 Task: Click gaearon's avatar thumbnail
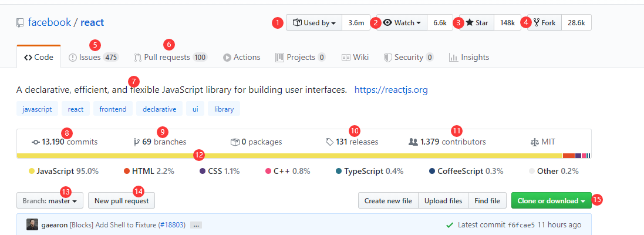pos(32,225)
